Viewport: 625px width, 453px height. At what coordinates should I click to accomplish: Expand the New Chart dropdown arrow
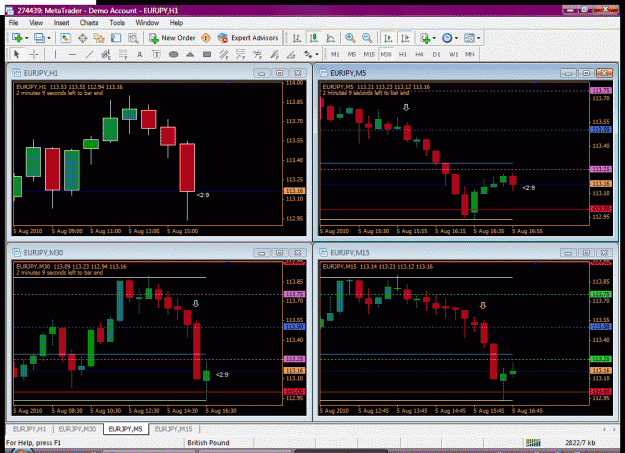tap(27, 38)
